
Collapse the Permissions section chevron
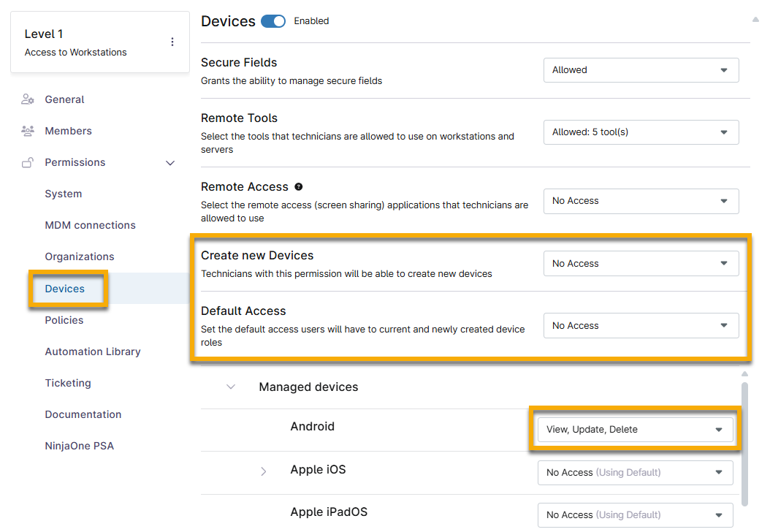[x=170, y=163]
